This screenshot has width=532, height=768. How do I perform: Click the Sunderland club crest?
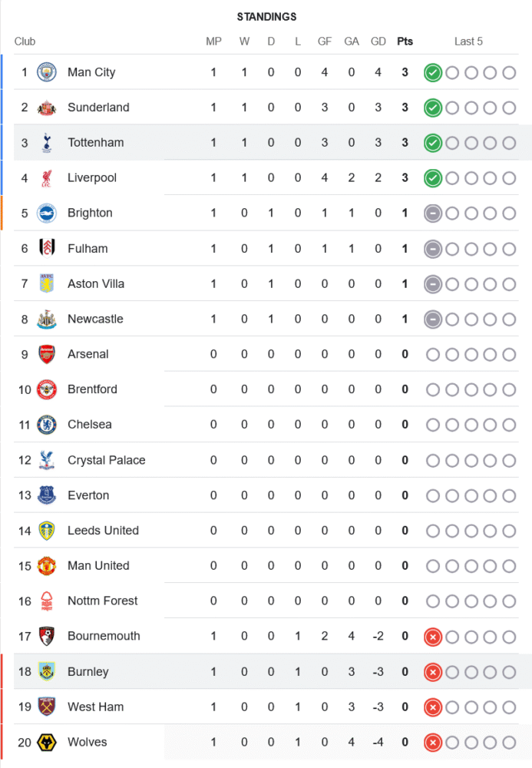pos(47,108)
